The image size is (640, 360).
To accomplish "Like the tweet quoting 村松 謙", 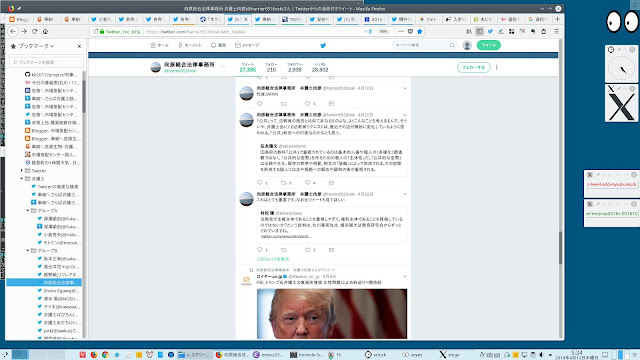I will pyautogui.click(x=308, y=250).
